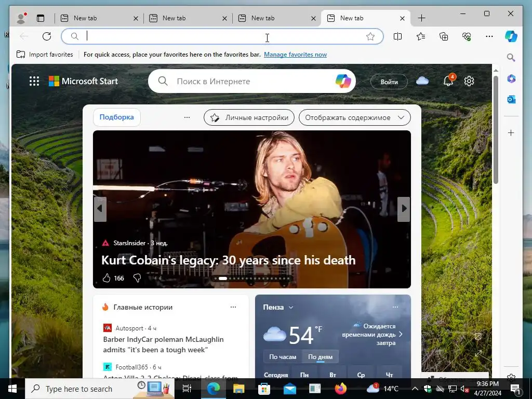The image size is (532, 399).
Task: Click the Сегодня forecast day
Action: click(x=276, y=375)
